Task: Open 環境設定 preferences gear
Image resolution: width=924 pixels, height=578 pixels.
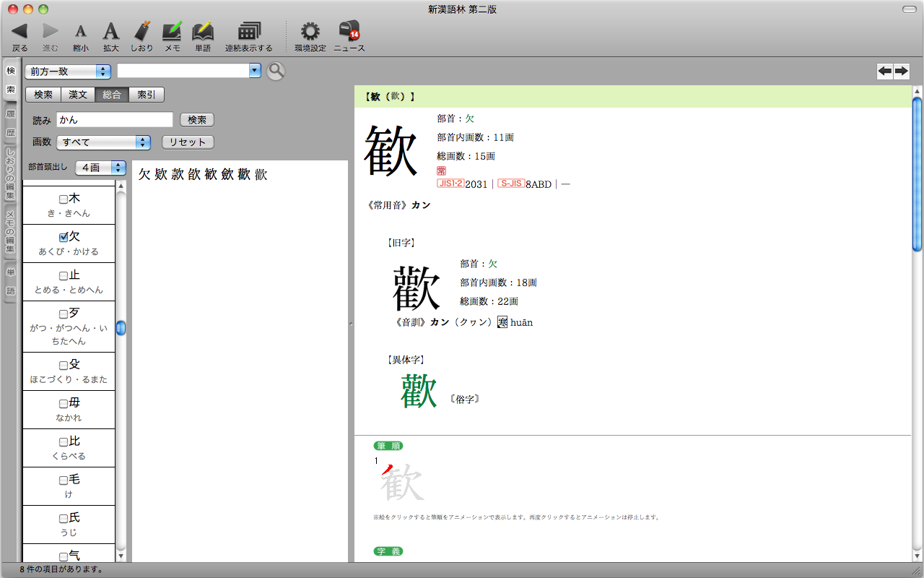Action: [310, 31]
